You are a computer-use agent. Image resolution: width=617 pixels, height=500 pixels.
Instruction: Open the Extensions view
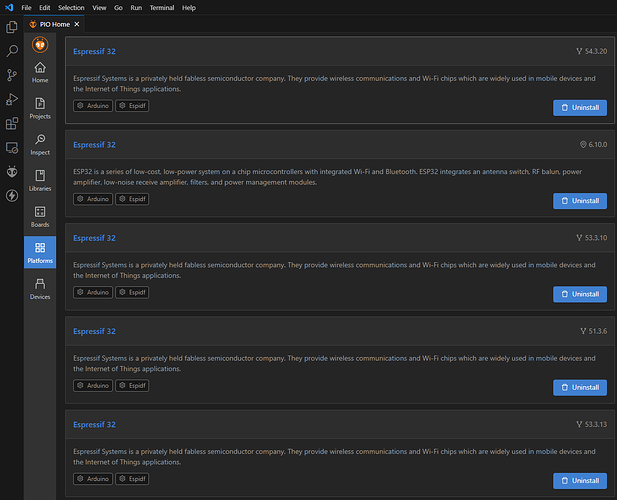point(12,123)
